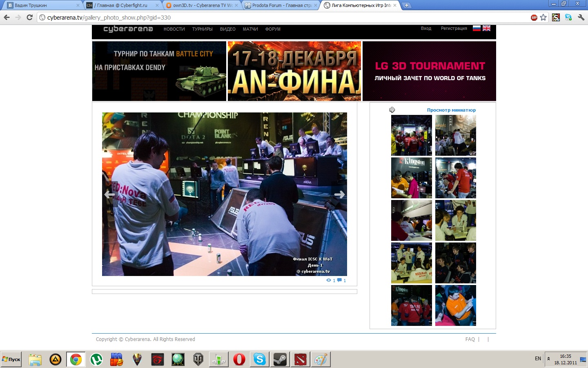Viewport: 588px width, 368px height.
Task: Switch site language to English flag
Action: pyautogui.click(x=486, y=28)
